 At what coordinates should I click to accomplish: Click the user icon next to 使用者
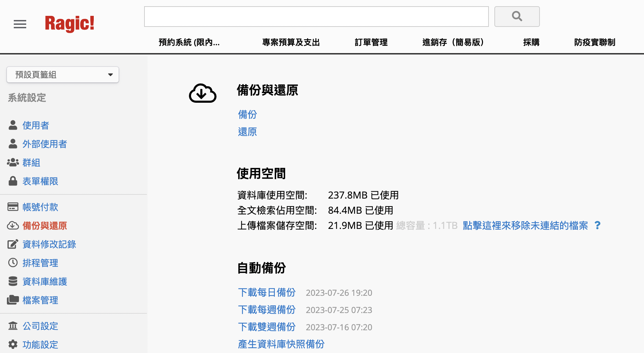[13, 125]
